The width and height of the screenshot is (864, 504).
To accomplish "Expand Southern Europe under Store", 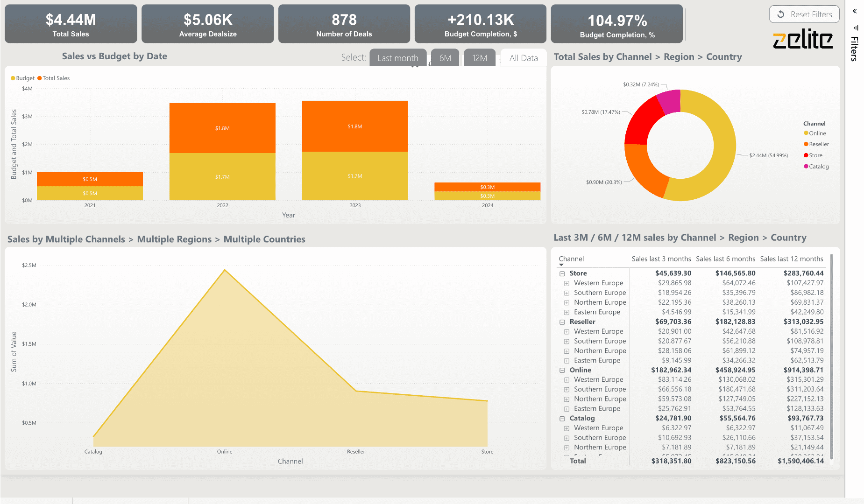I will (x=567, y=293).
